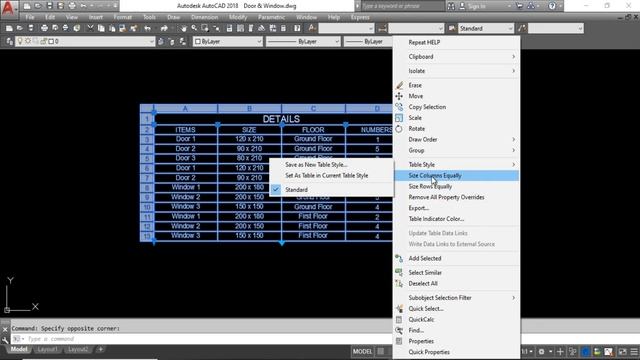The width and height of the screenshot is (640, 360).
Task: Click the Multileader Style icon
Action: tap(522, 28)
